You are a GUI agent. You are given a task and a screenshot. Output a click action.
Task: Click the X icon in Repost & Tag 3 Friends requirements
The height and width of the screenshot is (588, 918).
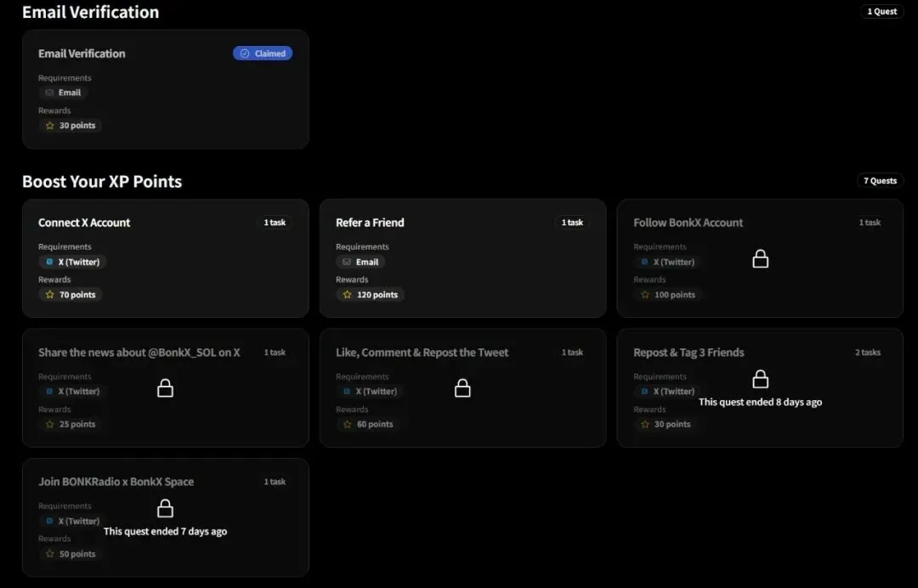pyautogui.click(x=644, y=391)
